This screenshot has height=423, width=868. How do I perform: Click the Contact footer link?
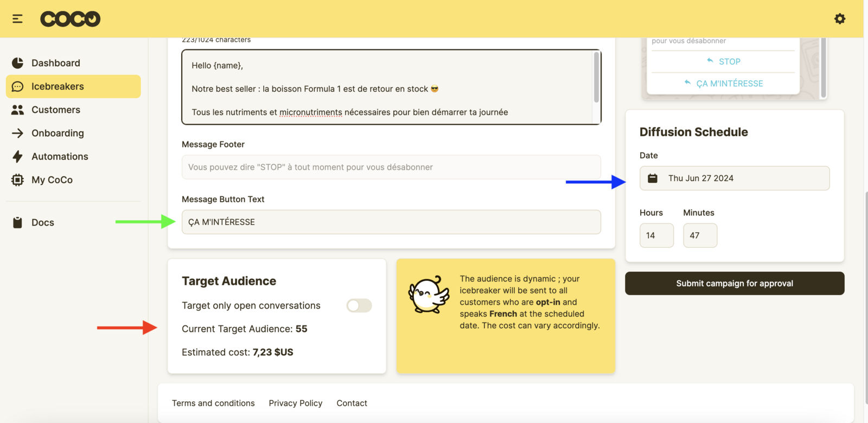tap(352, 403)
